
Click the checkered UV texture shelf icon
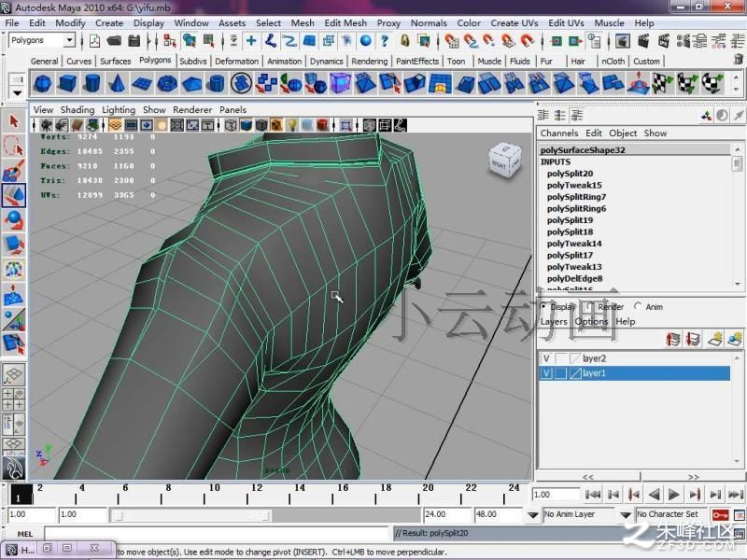coord(663,83)
